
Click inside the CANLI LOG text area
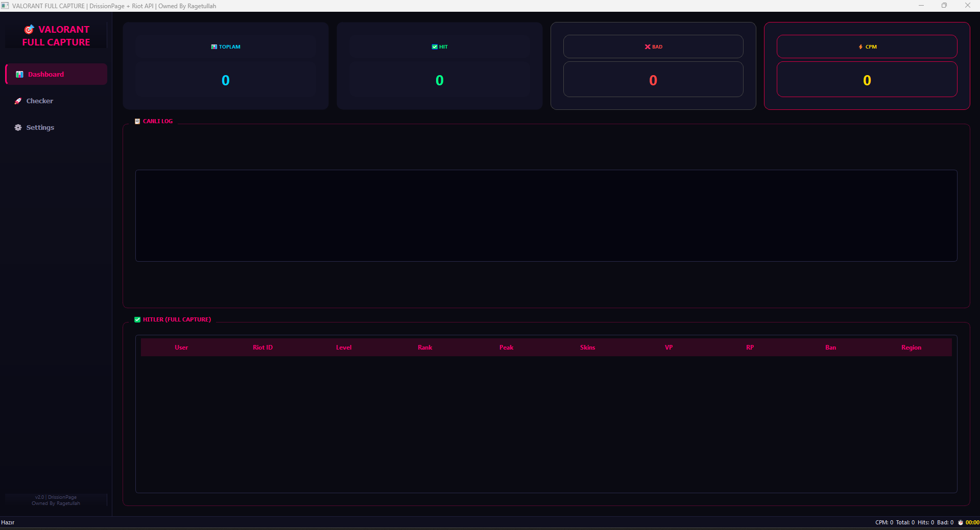pyautogui.click(x=546, y=216)
